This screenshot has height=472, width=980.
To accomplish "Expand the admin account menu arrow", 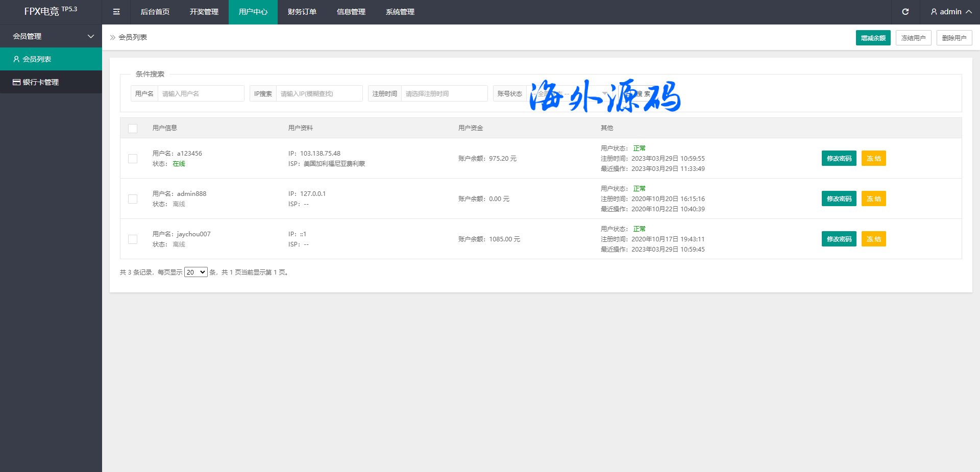I will point(968,12).
